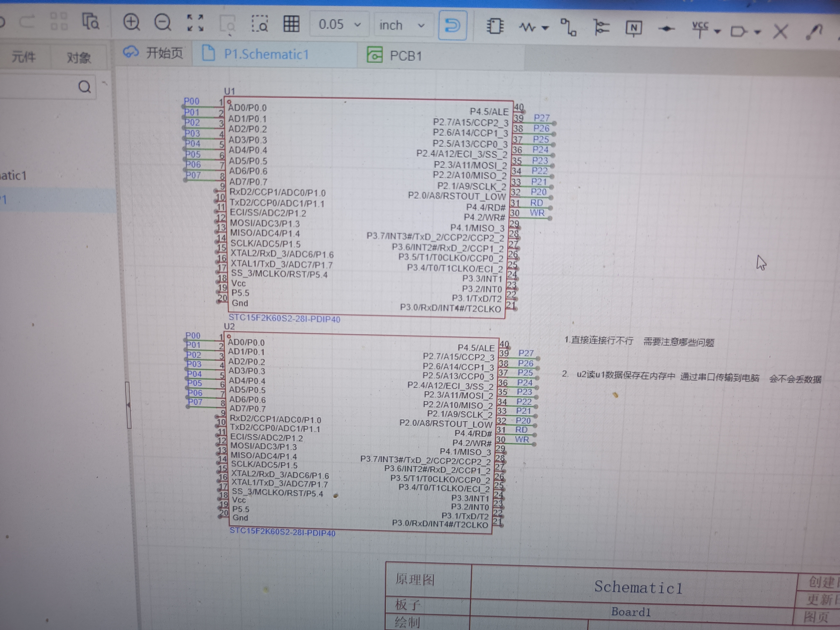Select the note 'u2读u1数据保存在内存中'

click(x=626, y=375)
